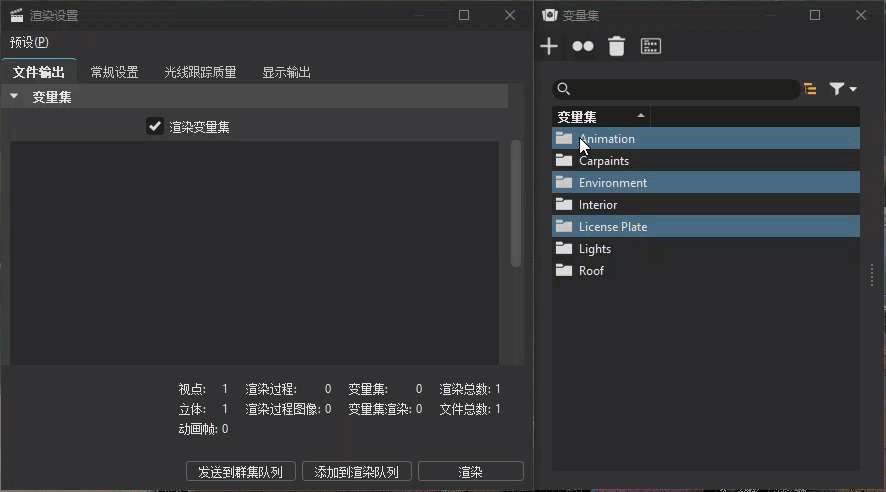Viewport: 886px width, 492px height.
Task: Select the Animation variant set row
Action: (x=706, y=138)
